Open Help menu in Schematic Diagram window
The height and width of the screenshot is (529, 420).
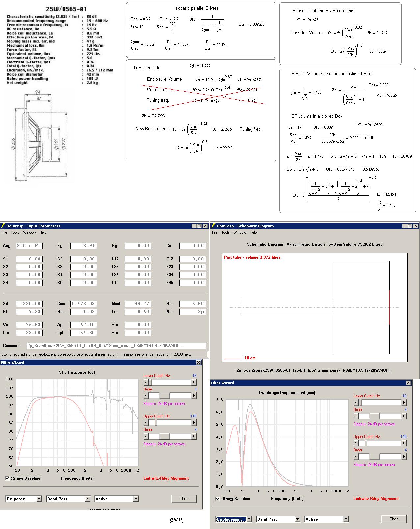pos(253,232)
